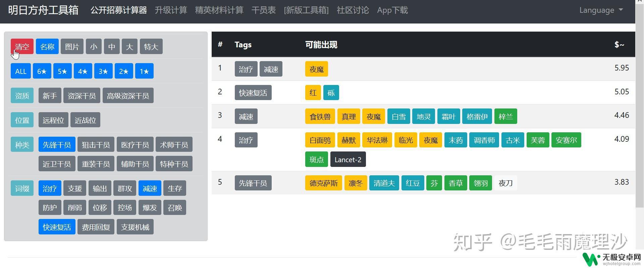Click the 资质 category label
This screenshot has height=268, width=644.
22,95
